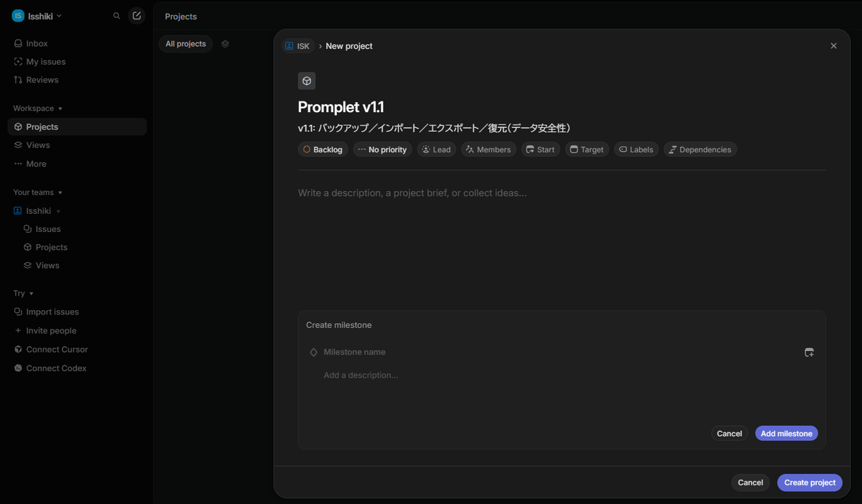The width and height of the screenshot is (862, 504).
Task: Set the project Lead
Action: click(437, 149)
